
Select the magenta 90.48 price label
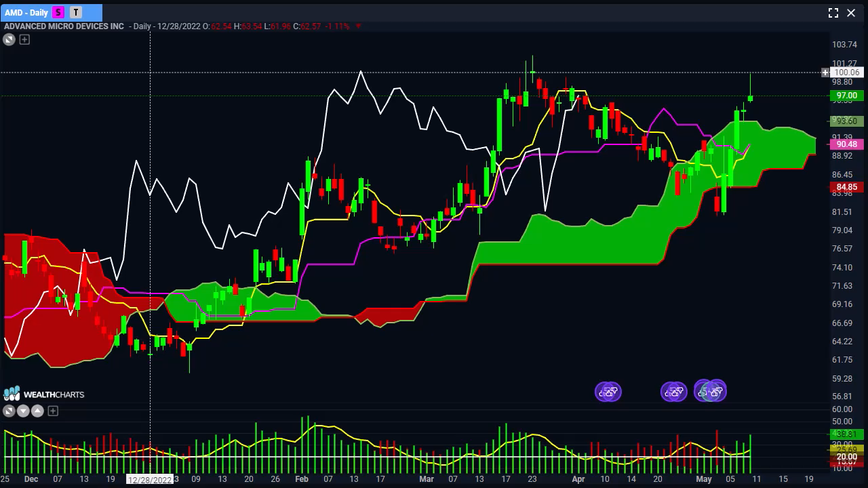[847, 144]
